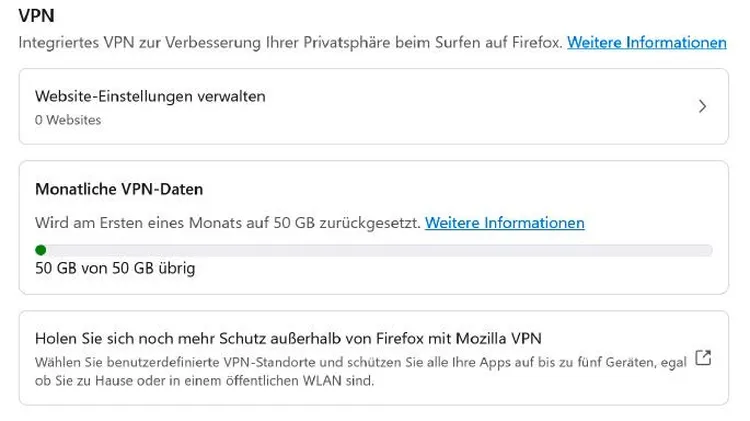750x421 pixels.
Task: Click 'öffentlichen WLAN sind' description line
Action: 204,381
